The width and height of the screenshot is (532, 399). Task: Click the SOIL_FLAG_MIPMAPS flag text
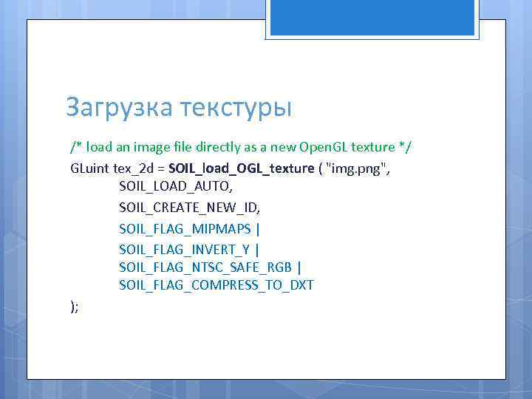185,228
